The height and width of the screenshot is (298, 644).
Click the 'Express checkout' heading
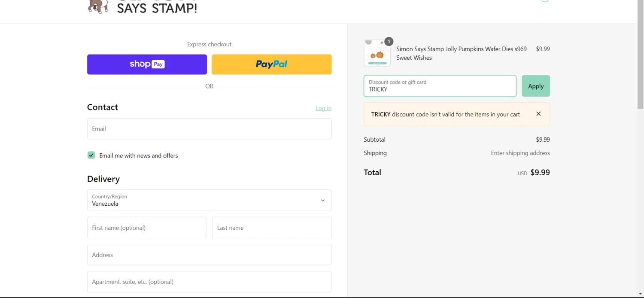point(210,44)
